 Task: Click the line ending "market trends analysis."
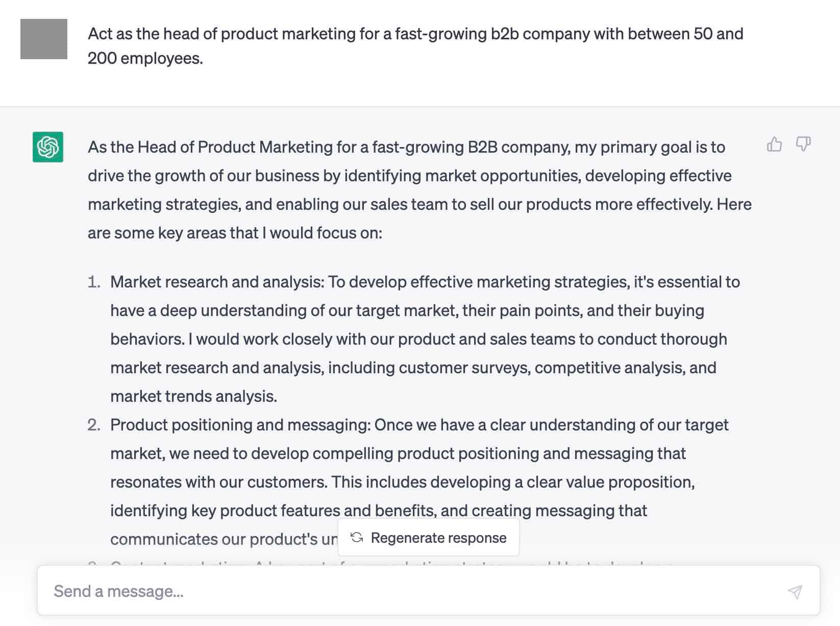point(193,396)
